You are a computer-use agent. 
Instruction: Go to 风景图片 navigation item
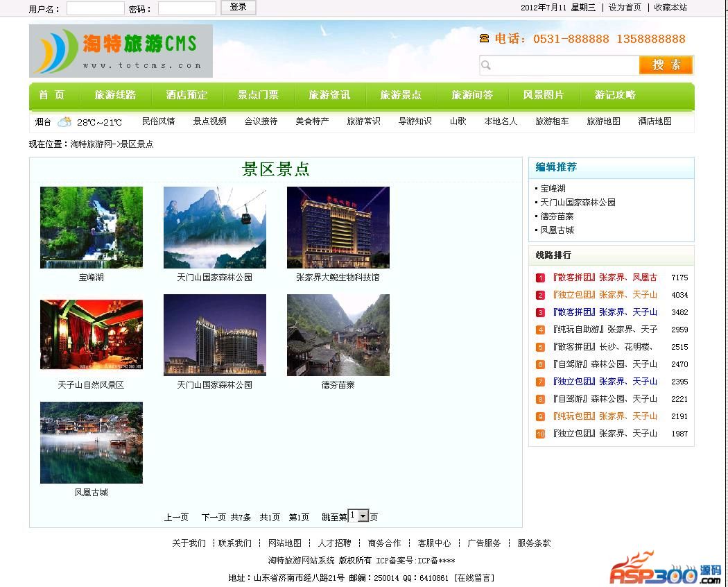tap(544, 95)
